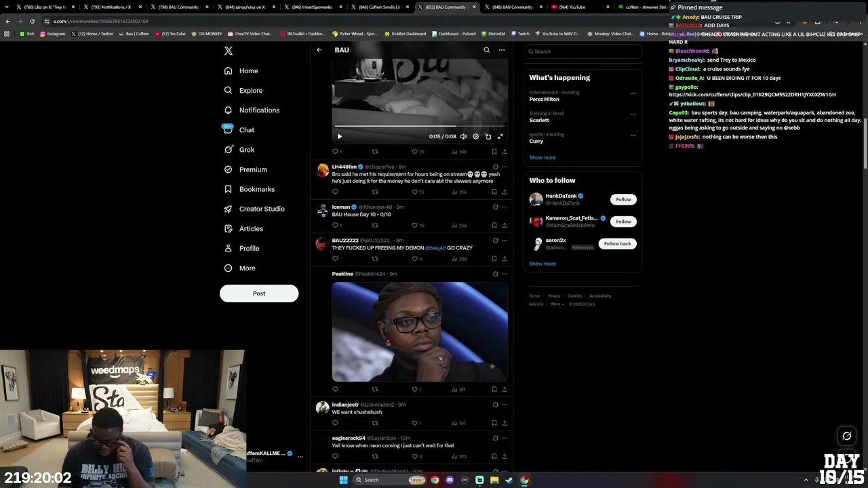This screenshot has width=868, height=488.
Task: Bookmark indianjeetr's post
Action: pos(494,423)
